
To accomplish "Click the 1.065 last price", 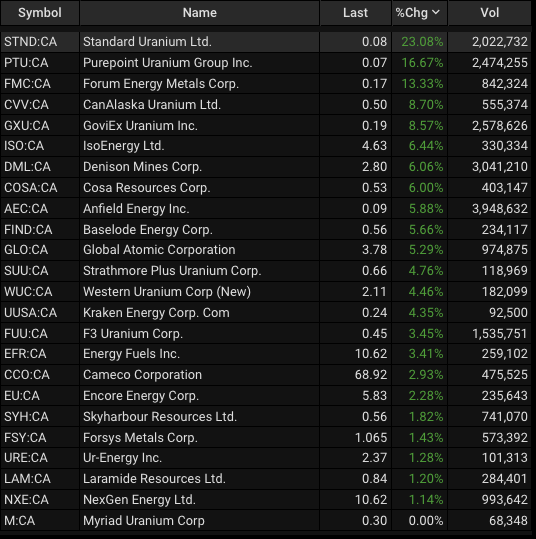I will [371, 438].
